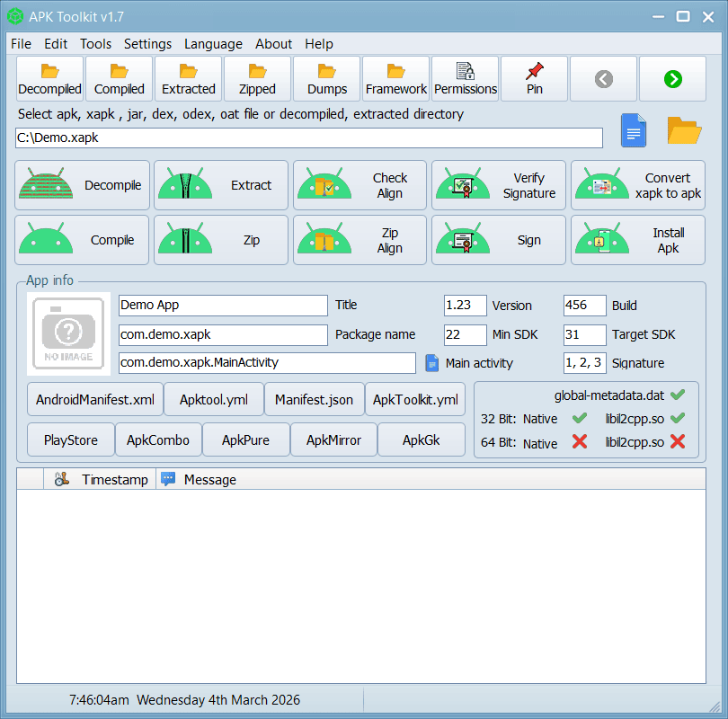
Task: Click the Signature field '1, 2, 3'
Action: tap(584, 363)
